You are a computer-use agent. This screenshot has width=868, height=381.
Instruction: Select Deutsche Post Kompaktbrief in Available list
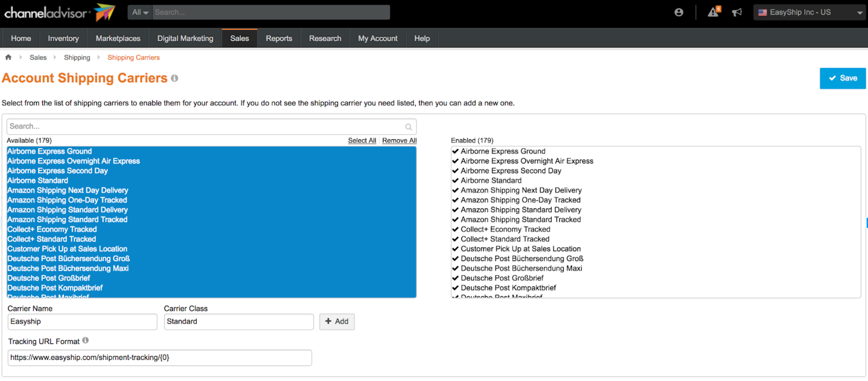click(x=211, y=288)
